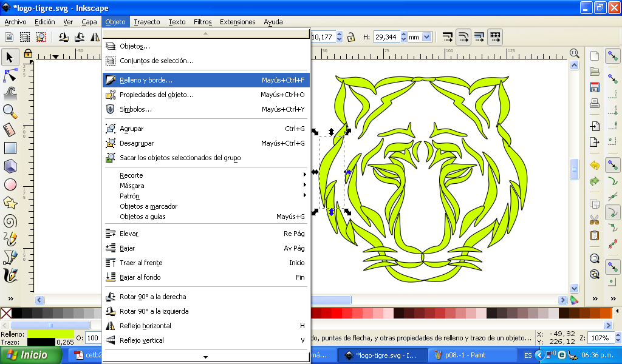Select the Star polygon tool

[10, 203]
